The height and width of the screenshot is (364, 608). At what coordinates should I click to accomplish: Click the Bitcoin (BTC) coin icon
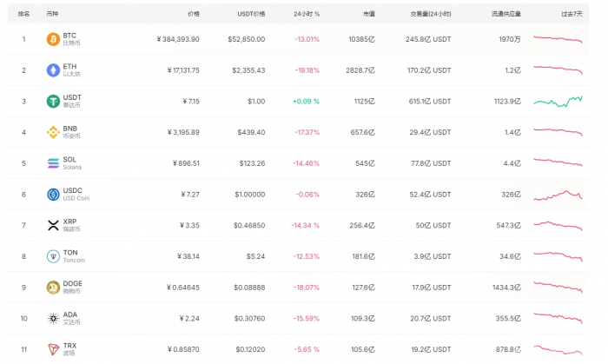point(53,39)
